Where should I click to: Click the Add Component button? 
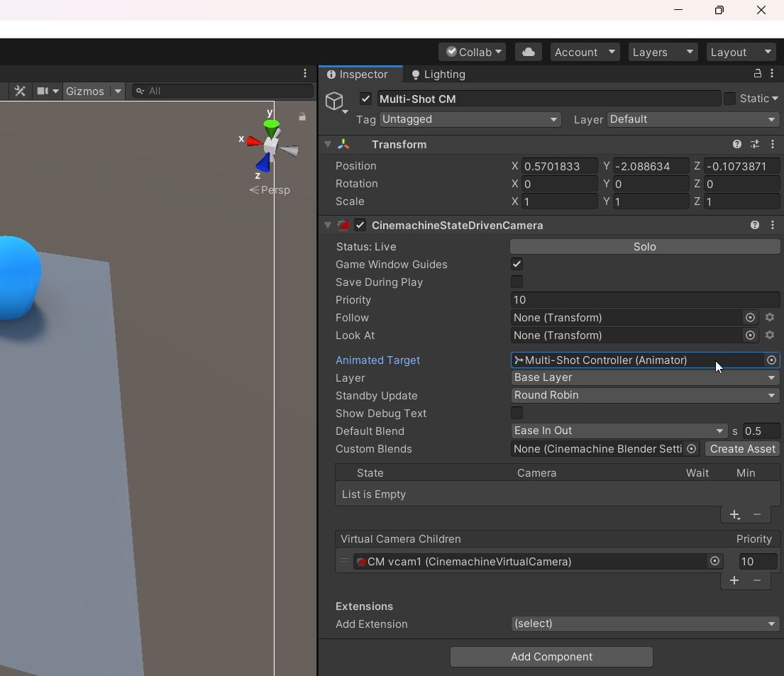pyautogui.click(x=552, y=657)
